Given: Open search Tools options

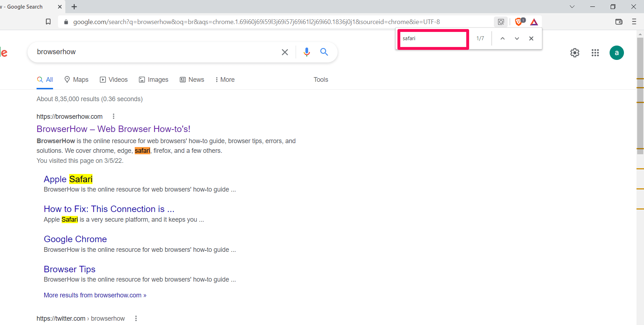Looking at the screenshot, I should (321, 80).
